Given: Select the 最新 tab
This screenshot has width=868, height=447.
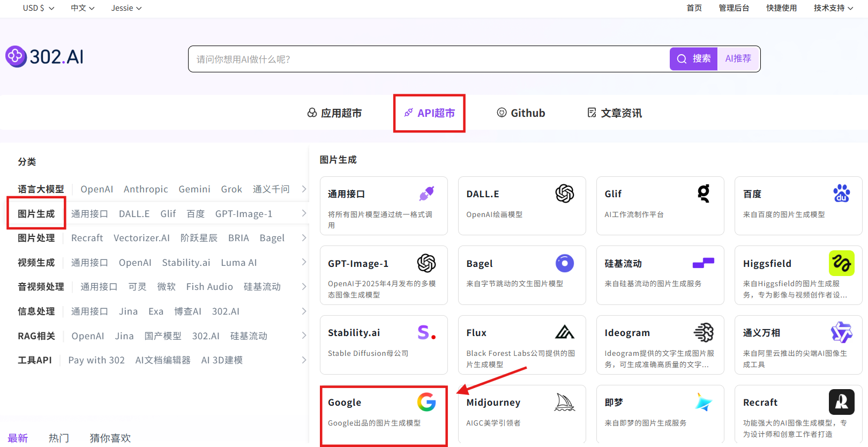Looking at the screenshot, I should pos(18,438).
